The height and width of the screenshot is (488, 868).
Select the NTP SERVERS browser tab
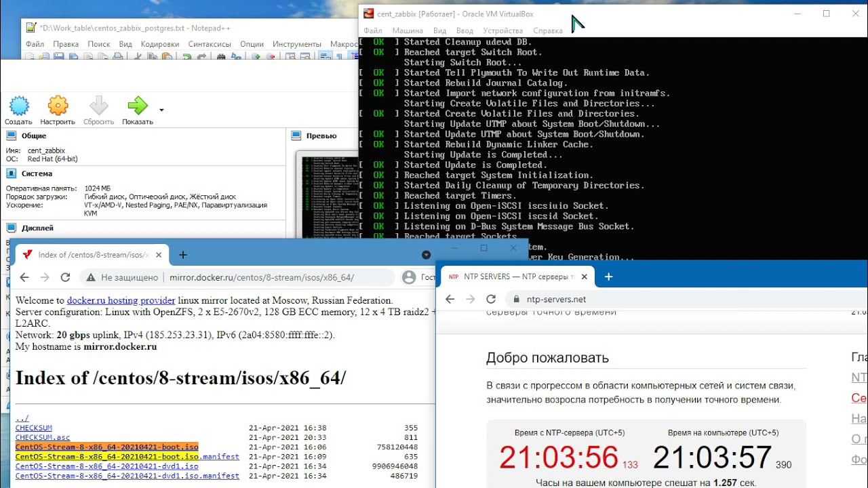coord(519,277)
